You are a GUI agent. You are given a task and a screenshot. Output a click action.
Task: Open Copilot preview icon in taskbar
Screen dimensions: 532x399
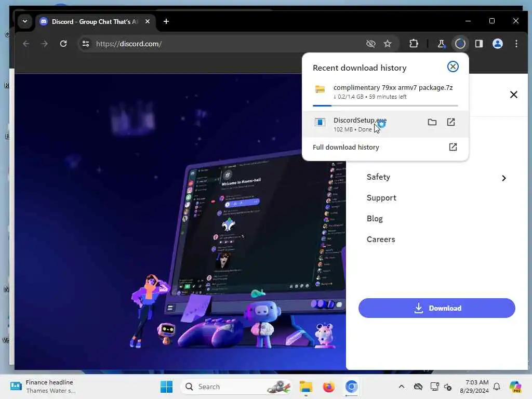[515, 387]
